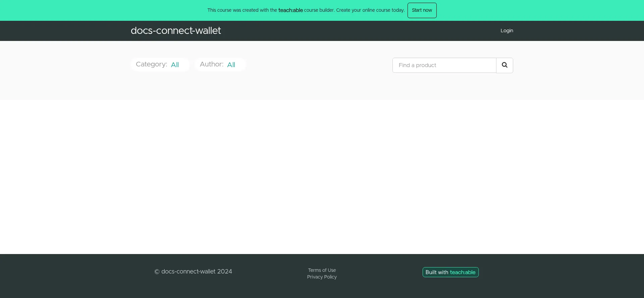Go to docs-connect-wallet site title
644x298 pixels.
click(x=176, y=31)
